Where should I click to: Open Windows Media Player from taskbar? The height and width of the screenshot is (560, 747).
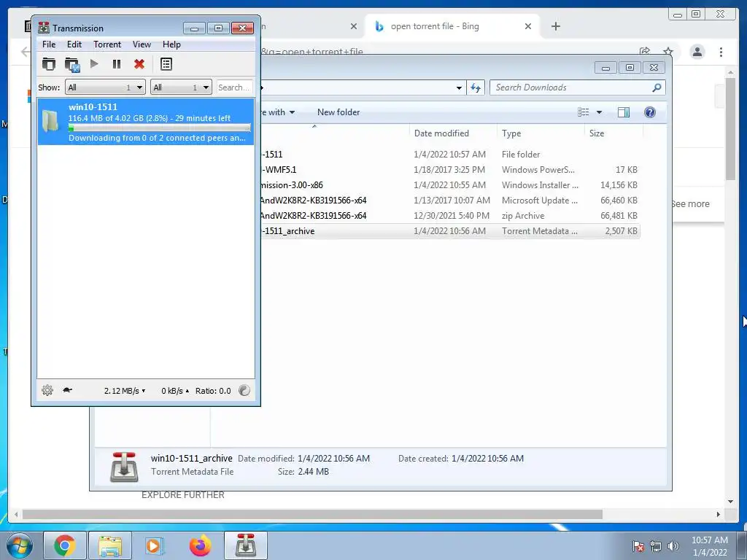[155, 545]
